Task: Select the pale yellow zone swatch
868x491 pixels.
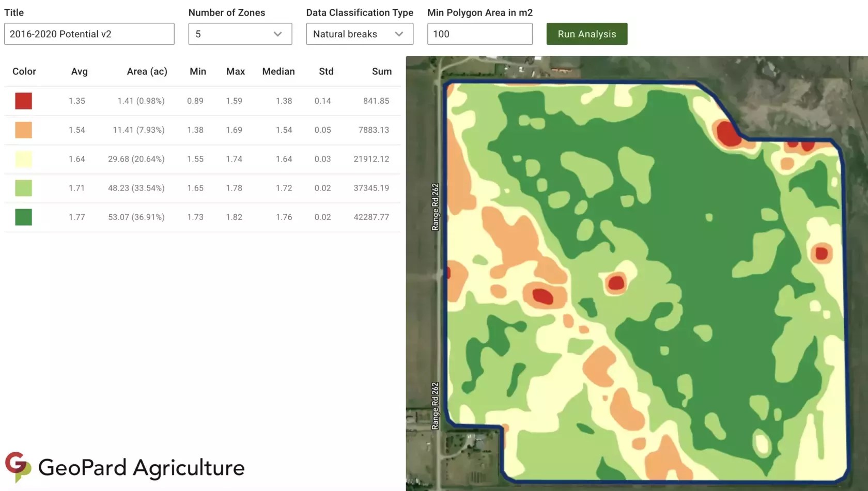Action: point(23,159)
